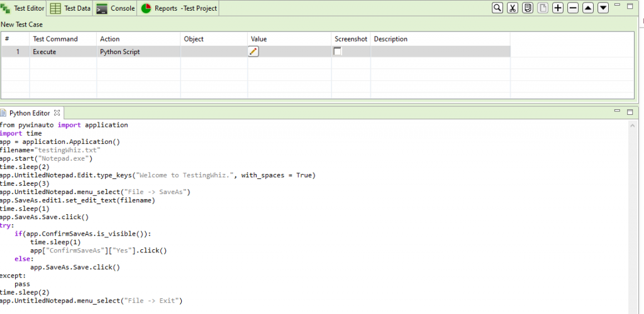Click the # column header
The height and width of the screenshot is (314, 644).
point(16,39)
